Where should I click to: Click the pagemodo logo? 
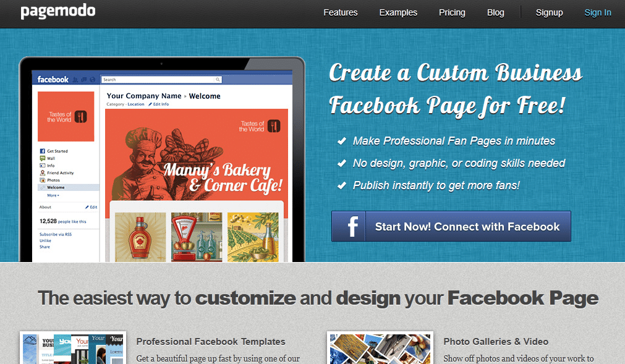tap(57, 12)
